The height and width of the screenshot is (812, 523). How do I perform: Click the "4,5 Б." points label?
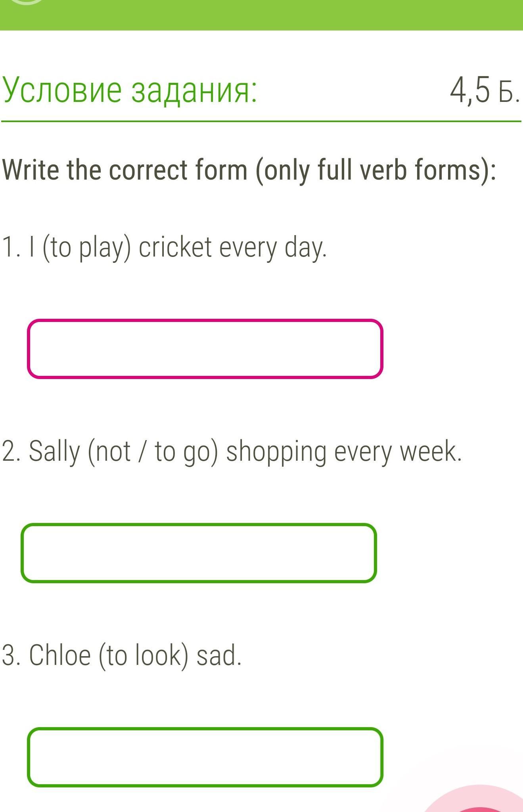485,90
